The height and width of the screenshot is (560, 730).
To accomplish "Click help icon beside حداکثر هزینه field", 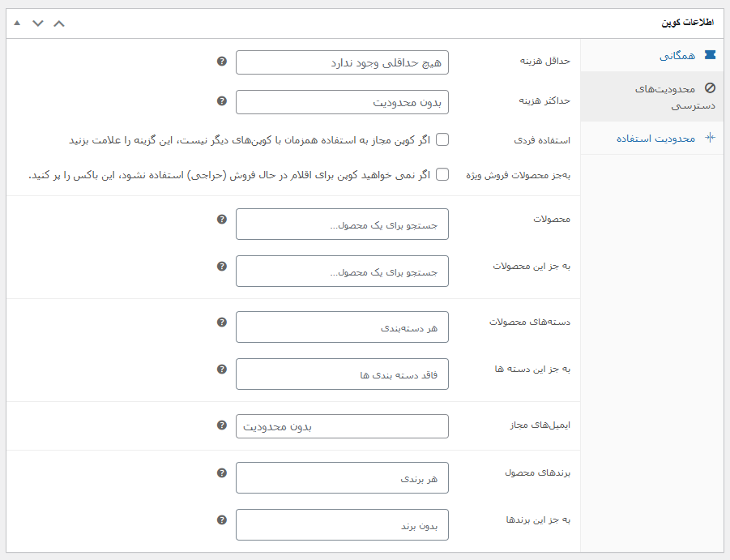I will [222, 101].
